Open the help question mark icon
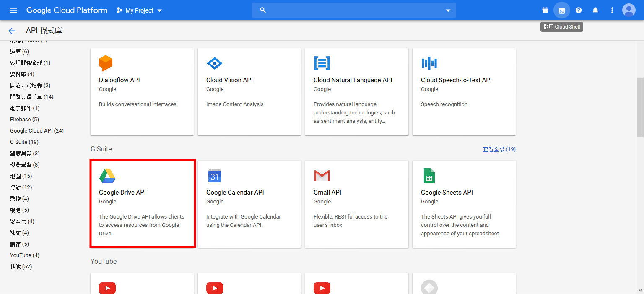 pos(579,10)
